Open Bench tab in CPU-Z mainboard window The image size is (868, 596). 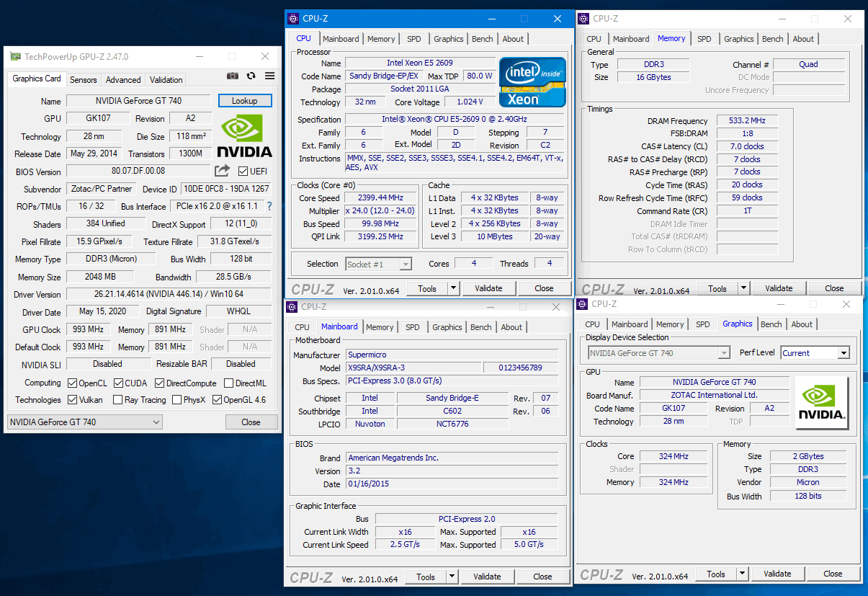(480, 327)
